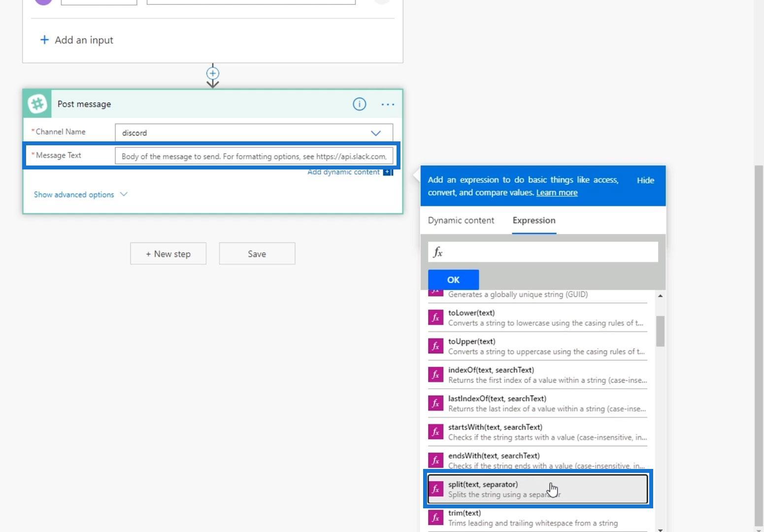Click the plus icon beside Add an input
764x532 pixels.
(x=44, y=40)
